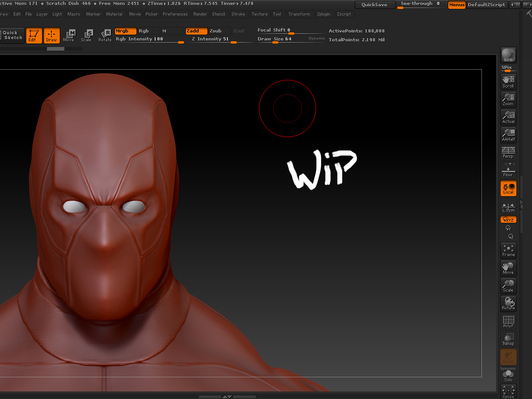Disable Local rotation mode
The height and width of the screenshot is (399, 532).
[508, 188]
